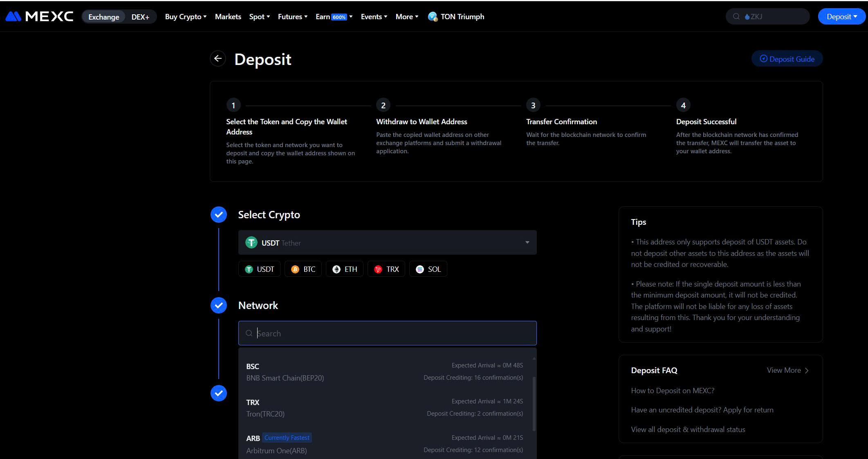The image size is (868, 459).
Task: Click the USDT Tether icon in the crypto selector
Action: 251,242
